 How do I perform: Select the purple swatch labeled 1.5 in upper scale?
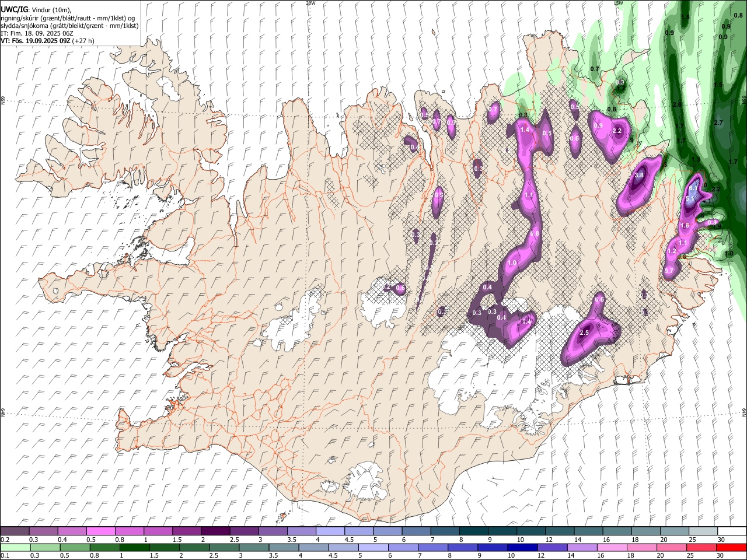[x=186, y=531]
